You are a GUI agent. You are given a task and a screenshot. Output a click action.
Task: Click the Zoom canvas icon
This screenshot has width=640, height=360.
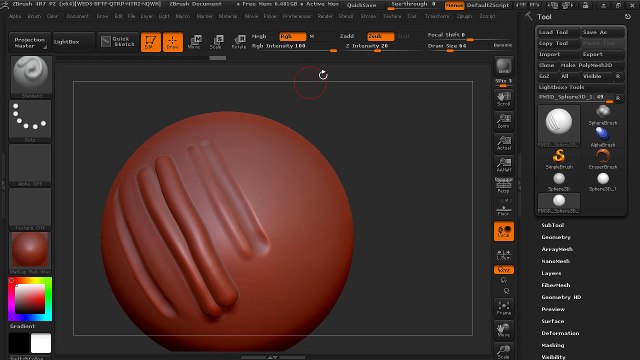[504, 121]
